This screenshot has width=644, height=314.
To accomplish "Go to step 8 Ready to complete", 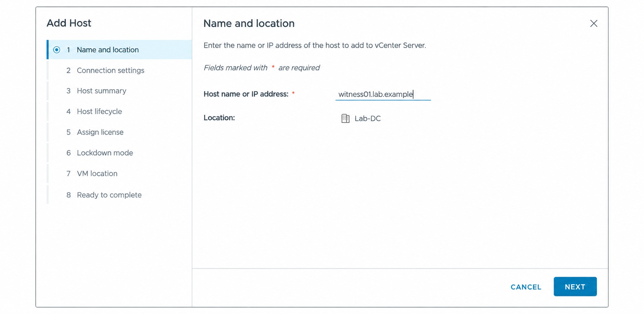I will [x=119, y=195].
